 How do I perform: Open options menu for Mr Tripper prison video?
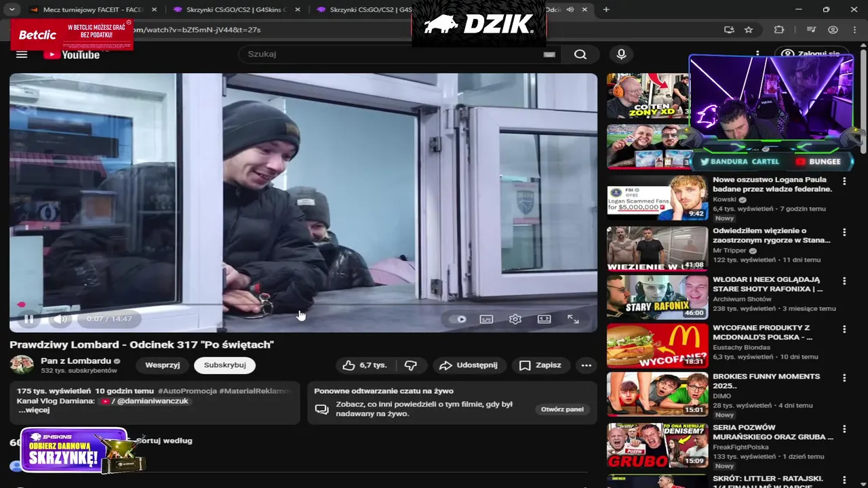844,232
